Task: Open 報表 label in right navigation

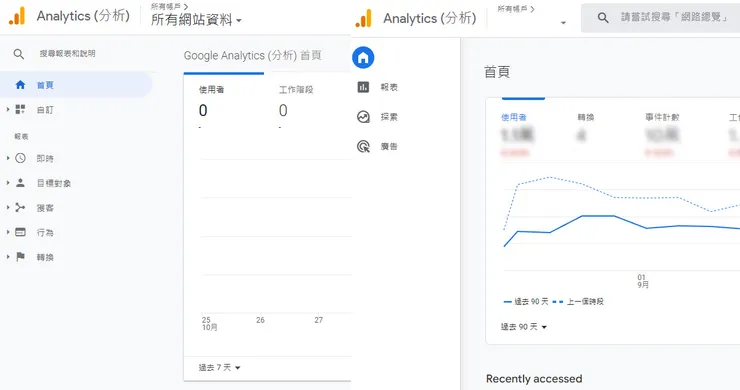Action: (x=389, y=87)
